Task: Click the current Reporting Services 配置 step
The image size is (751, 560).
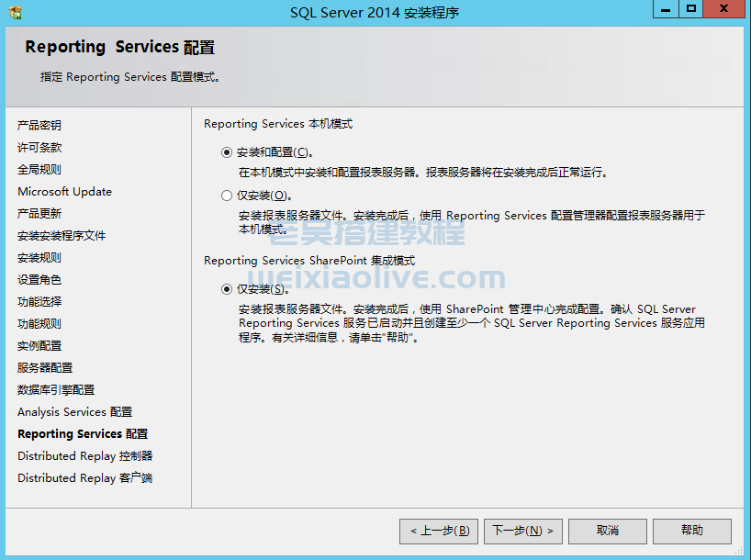Action: (x=83, y=434)
